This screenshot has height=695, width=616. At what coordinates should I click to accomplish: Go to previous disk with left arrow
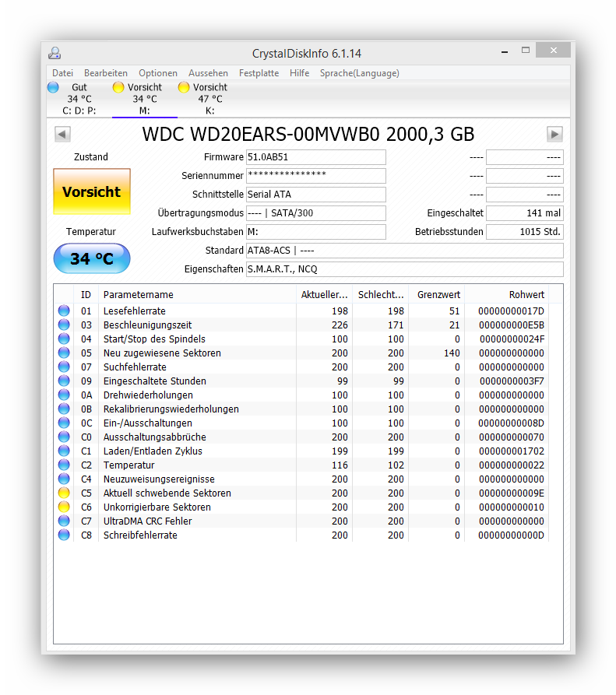62,134
